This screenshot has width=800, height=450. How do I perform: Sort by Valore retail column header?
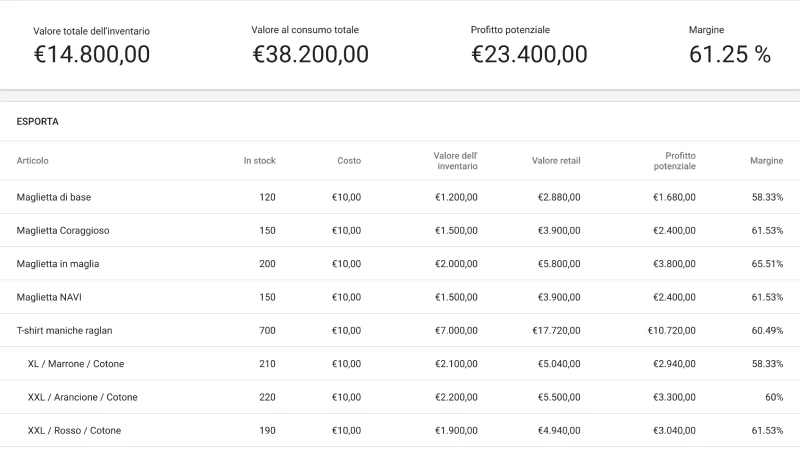click(556, 161)
